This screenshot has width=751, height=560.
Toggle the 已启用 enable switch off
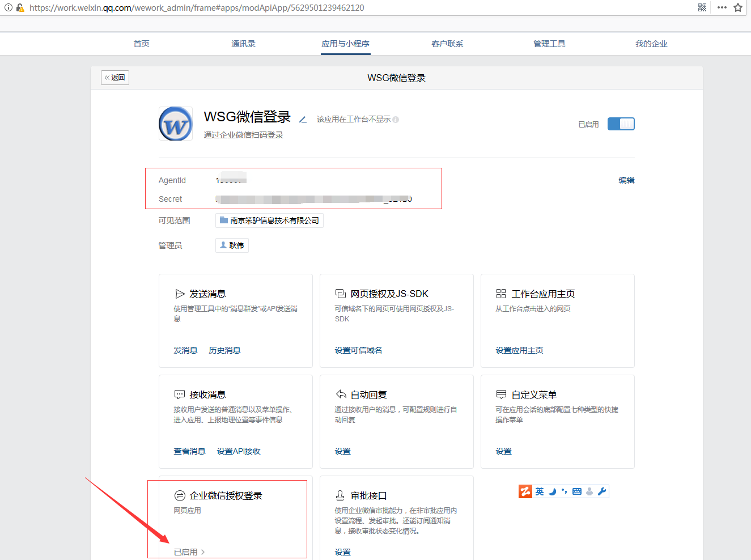621,124
